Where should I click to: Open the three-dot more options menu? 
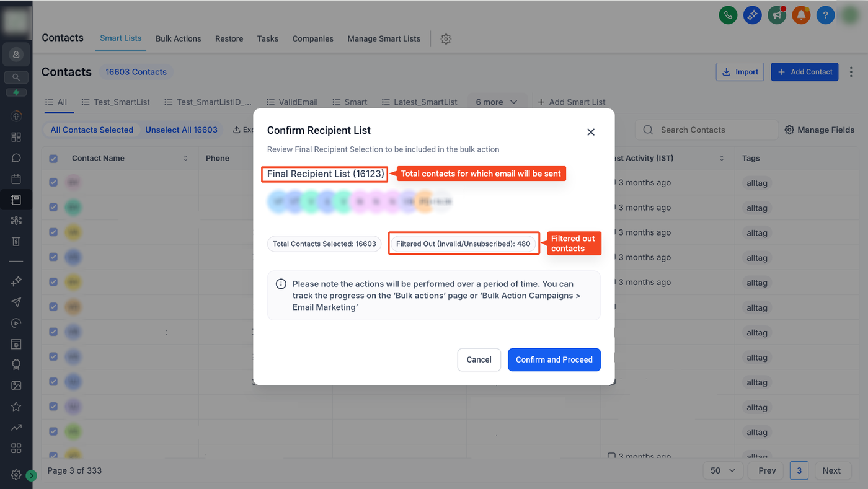click(851, 72)
